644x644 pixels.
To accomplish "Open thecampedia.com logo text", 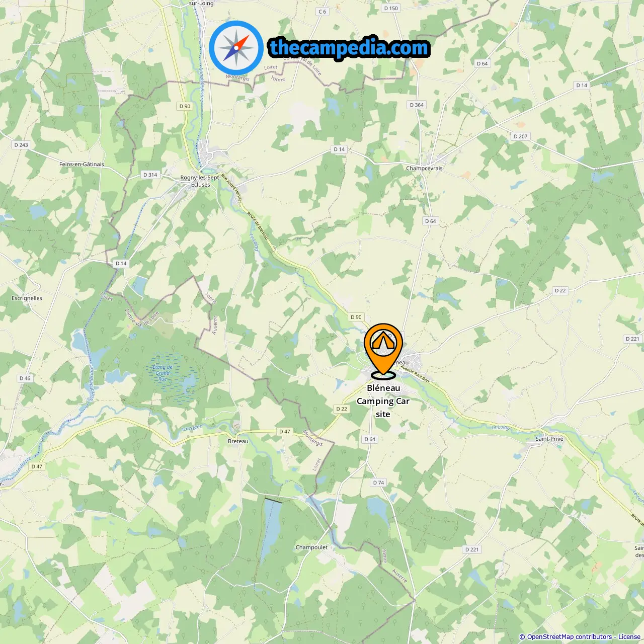I will pos(349,48).
